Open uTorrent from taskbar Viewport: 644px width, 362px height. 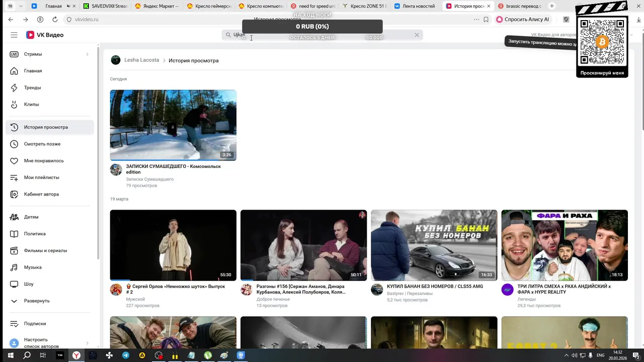(208, 355)
